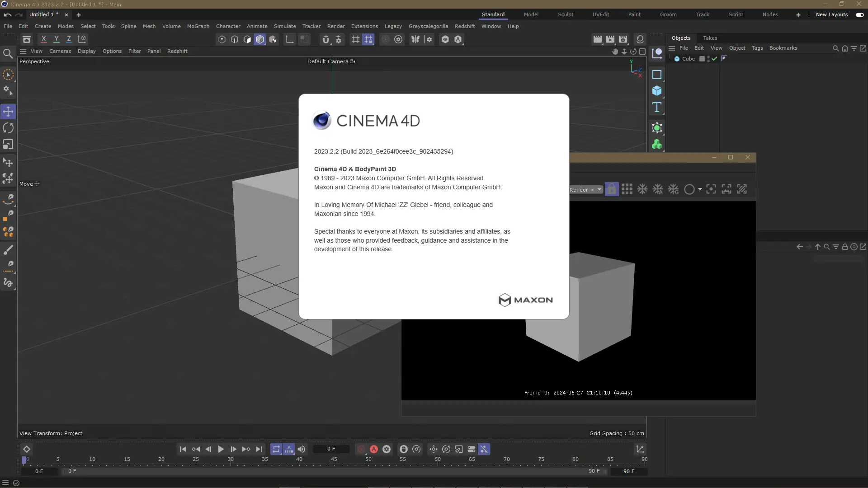
Task: Toggle the lock icon in render view toolbar
Action: click(x=611, y=189)
